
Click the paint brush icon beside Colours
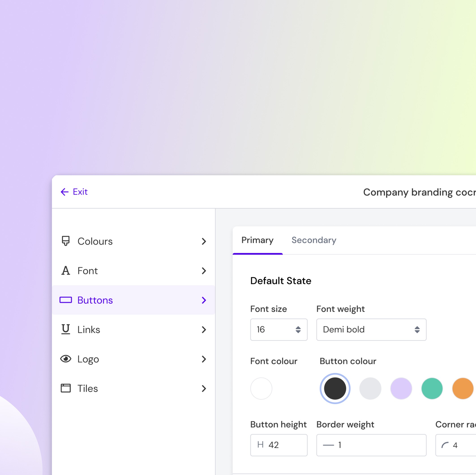tap(66, 241)
